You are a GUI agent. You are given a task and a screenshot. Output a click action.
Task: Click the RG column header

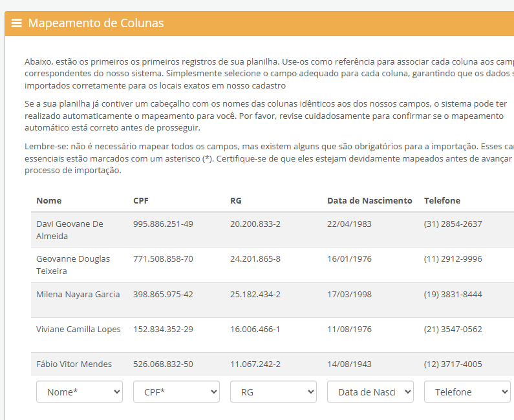(x=236, y=200)
